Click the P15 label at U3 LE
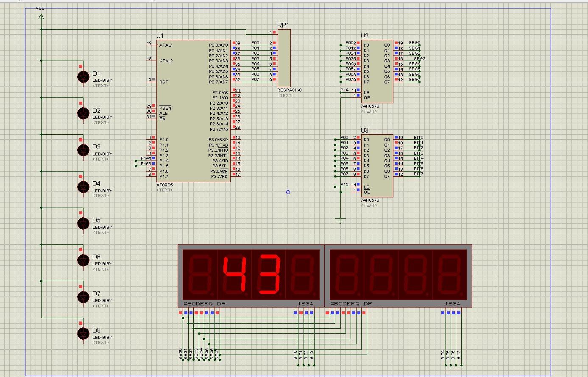588x377 pixels. [x=344, y=185]
